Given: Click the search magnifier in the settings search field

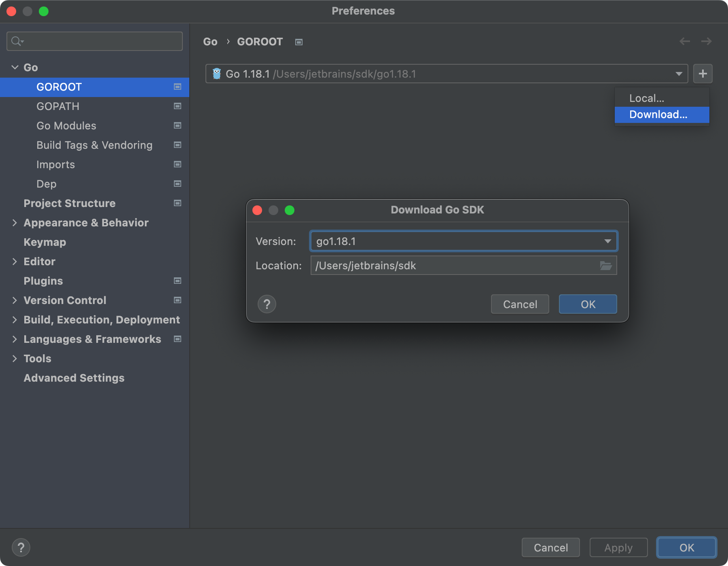Looking at the screenshot, I should pyautogui.click(x=17, y=41).
